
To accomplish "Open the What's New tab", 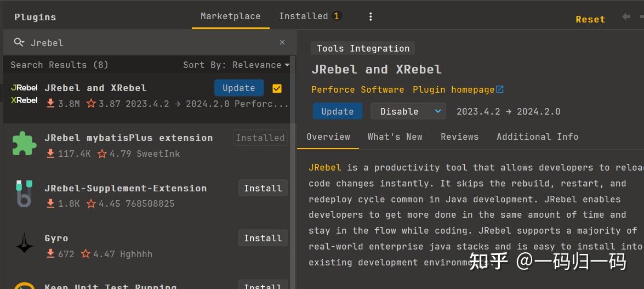I will coord(395,137).
